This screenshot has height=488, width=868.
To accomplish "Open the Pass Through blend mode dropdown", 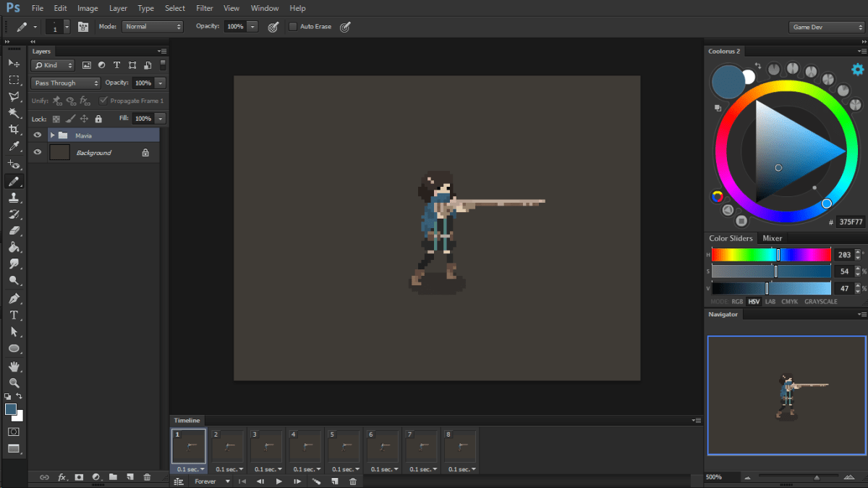I will pyautogui.click(x=66, y=83).
